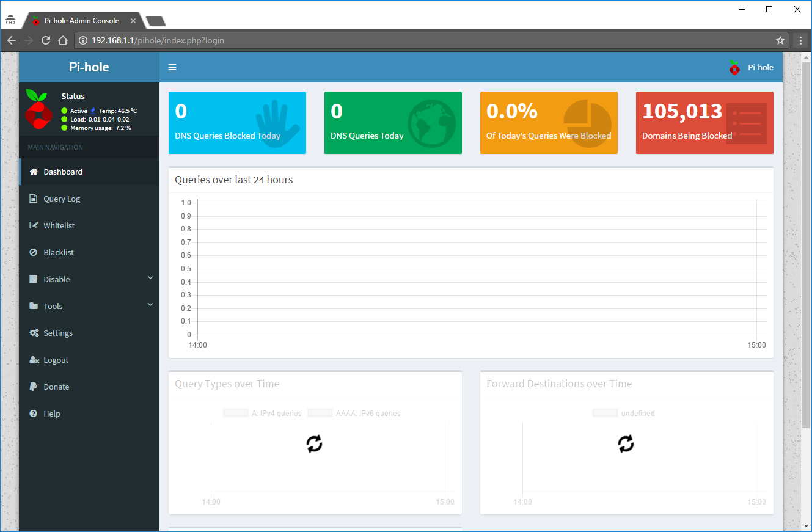The width and height of the screenshot is (812, 532).
Task: Click the Settings gears icon
Action: [34, 333]
